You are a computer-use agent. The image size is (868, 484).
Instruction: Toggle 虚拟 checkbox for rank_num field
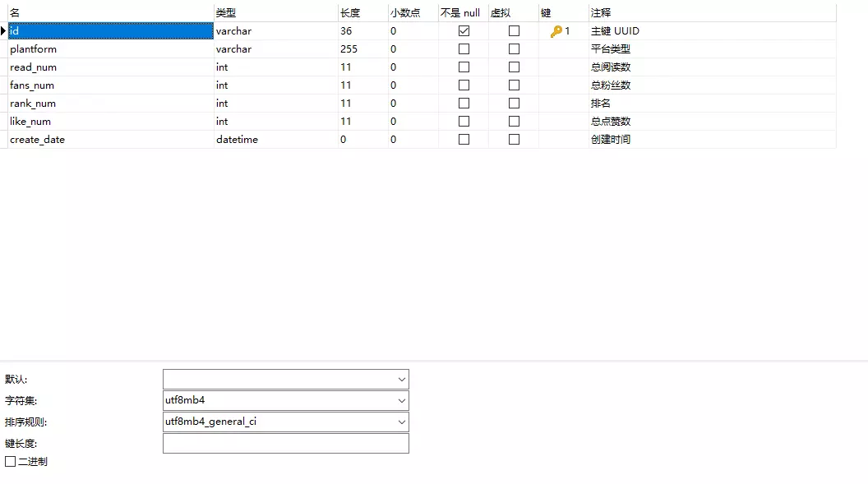[515, 104]
